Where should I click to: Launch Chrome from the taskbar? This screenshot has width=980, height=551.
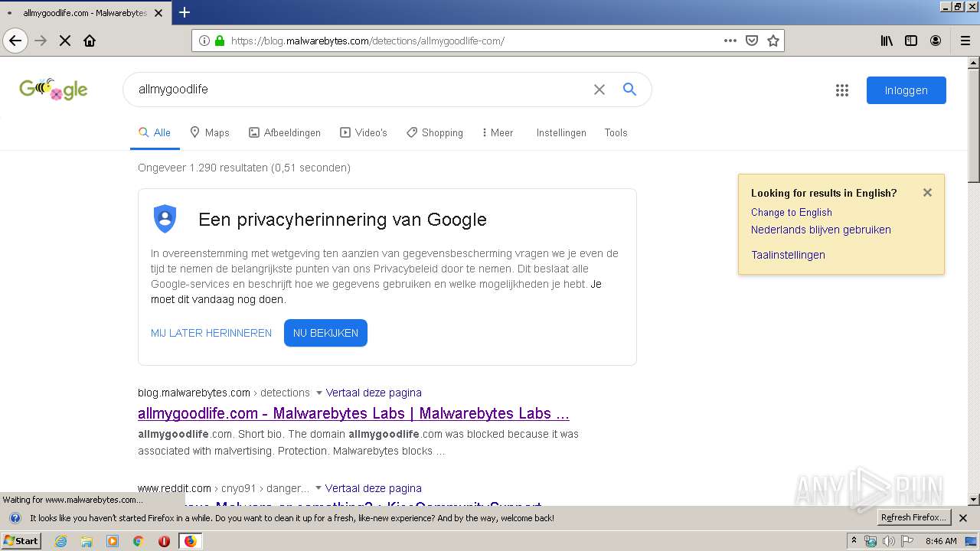(138, 541)
